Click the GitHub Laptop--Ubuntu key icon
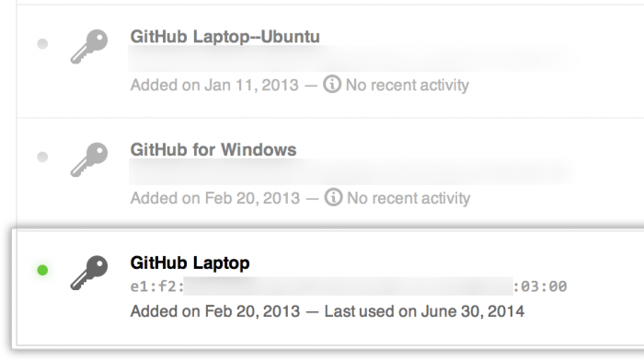This screenshot has width=644, height=362. pos(89,46)
